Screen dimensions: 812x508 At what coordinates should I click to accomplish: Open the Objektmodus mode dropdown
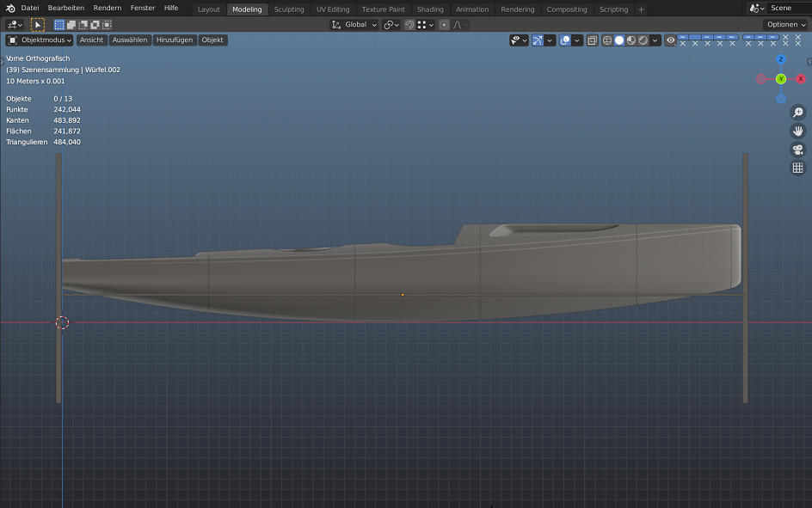coord(40,40)
